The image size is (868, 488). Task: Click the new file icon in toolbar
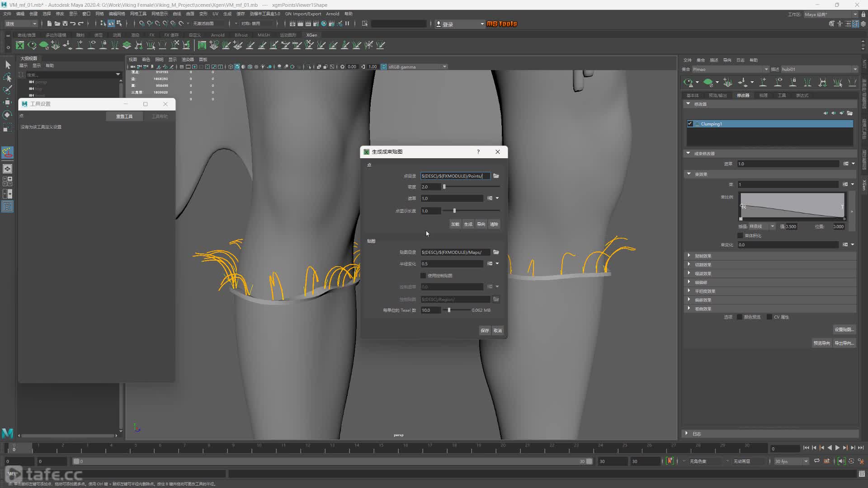pos(49,23)
